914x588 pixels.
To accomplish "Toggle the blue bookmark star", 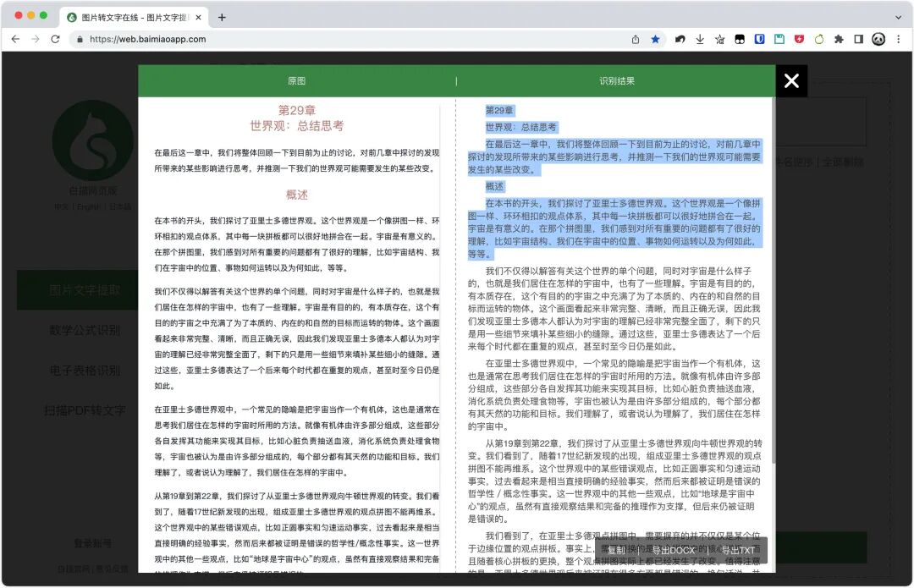I will (x=655, y=39).
